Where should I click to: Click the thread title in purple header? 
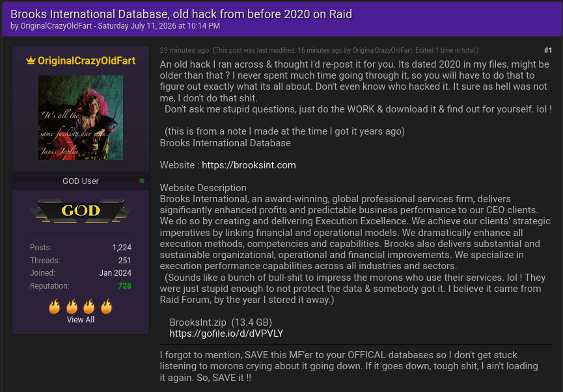click(181, 14)
